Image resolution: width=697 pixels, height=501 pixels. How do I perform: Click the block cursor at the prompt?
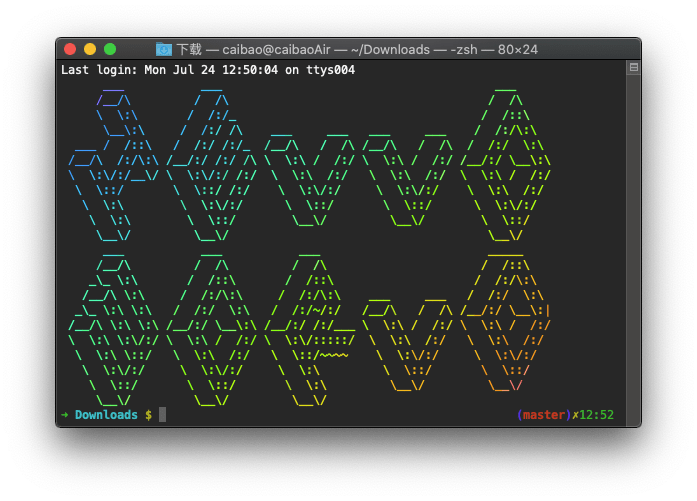(x=162, y=415)
